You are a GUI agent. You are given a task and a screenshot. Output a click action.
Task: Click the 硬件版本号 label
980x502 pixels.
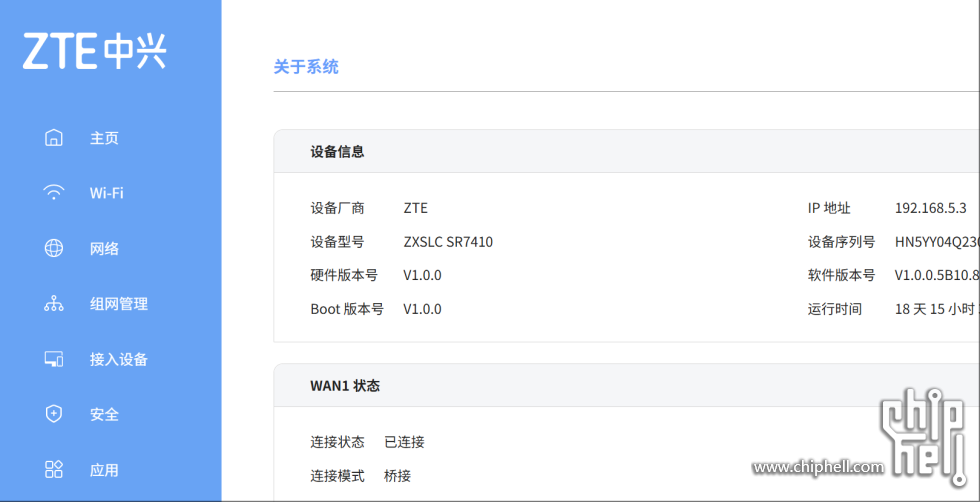344,275
